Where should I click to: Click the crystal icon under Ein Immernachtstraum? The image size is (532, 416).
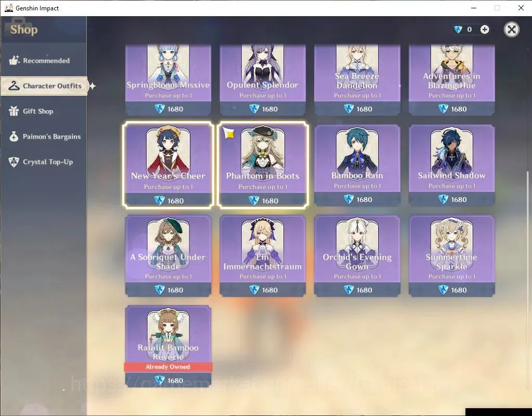[x=254, y=290]
